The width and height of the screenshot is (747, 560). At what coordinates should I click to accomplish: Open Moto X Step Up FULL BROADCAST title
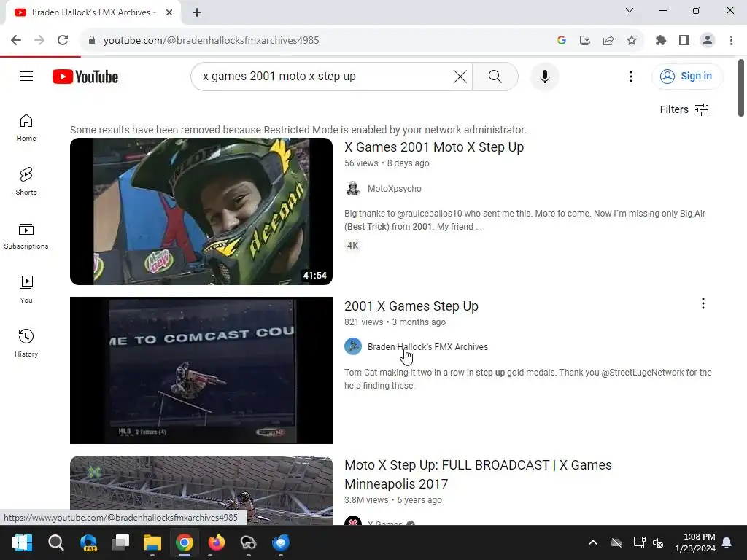pos(478,474)
